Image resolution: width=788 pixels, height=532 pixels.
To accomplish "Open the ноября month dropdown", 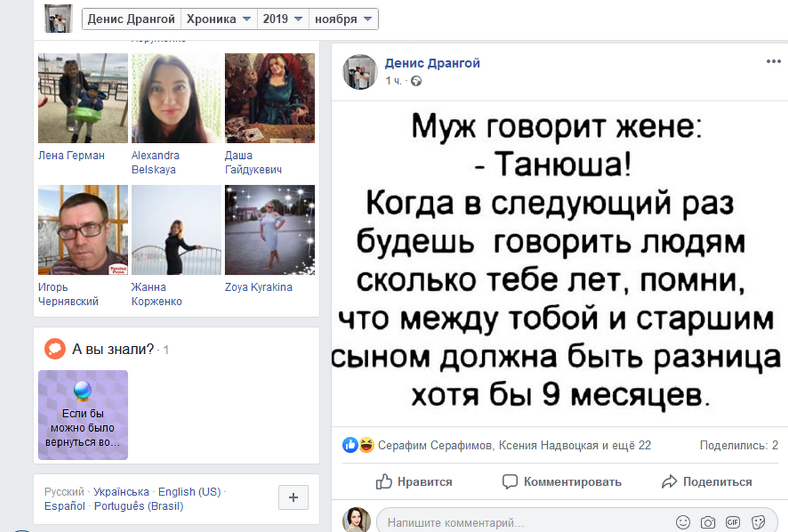I will click(344, 19).
